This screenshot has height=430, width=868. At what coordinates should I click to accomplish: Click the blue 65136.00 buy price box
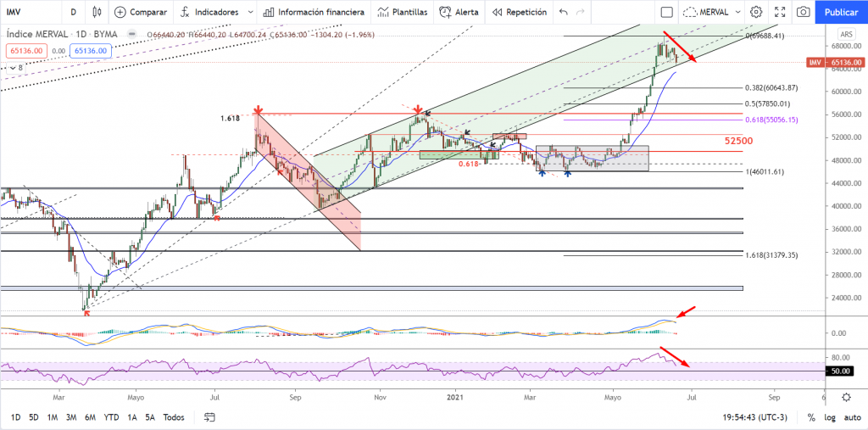(x=92, y=51)
